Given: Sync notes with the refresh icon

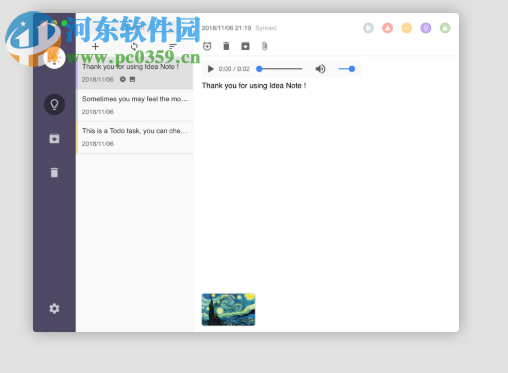Looking at the screenshot, I should (134, 46).
